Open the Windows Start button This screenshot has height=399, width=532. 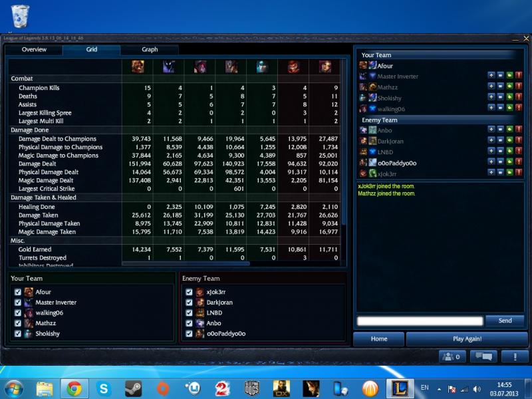click(x=13, y=389)
